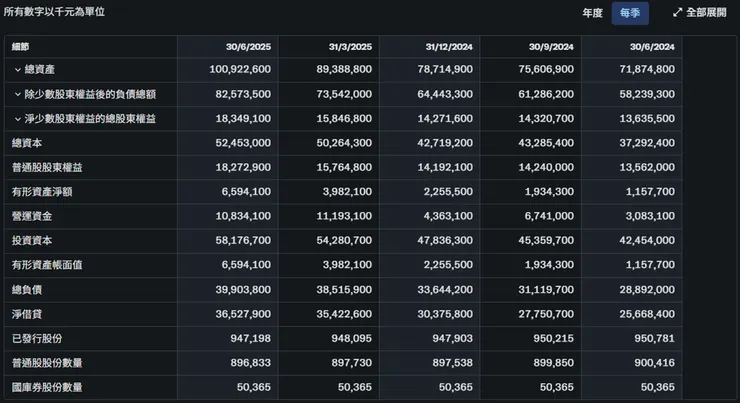
Task: Expand the 總資產 row chevron
Action: [18, 69]
